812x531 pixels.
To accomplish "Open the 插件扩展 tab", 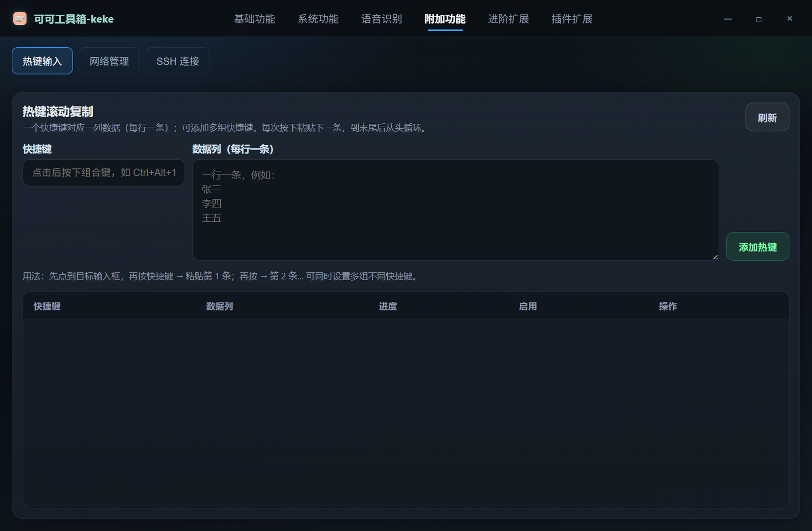I will (572, 19).
